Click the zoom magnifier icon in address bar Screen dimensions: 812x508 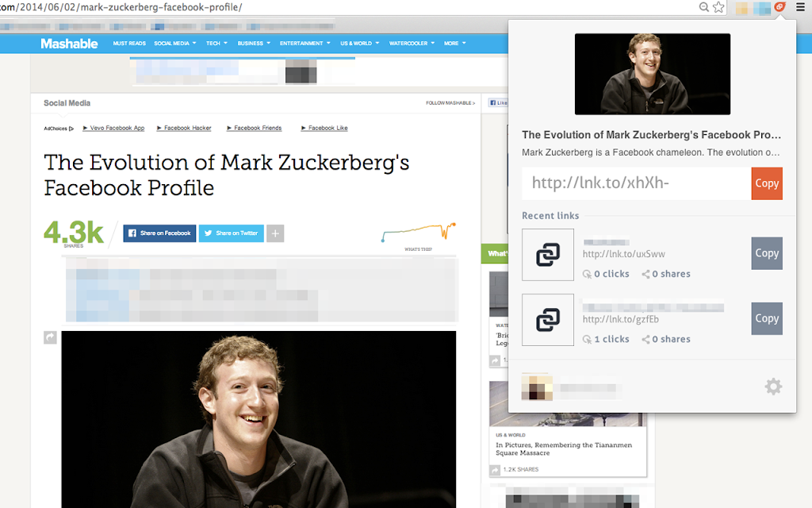point(704,7)
